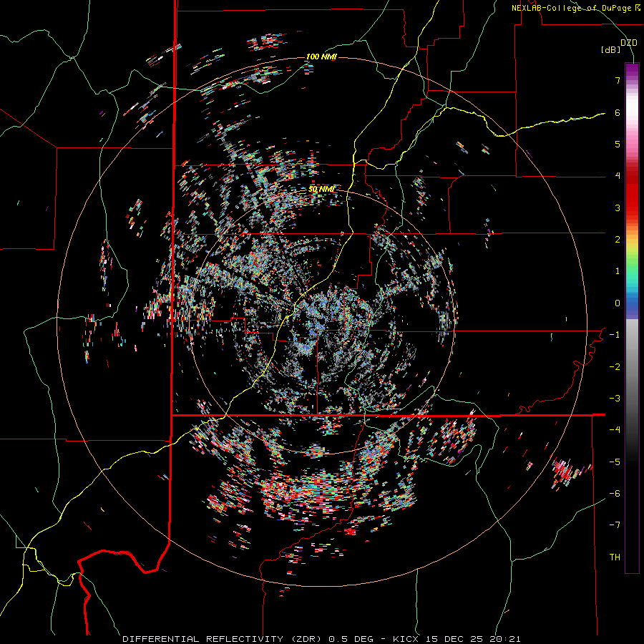Click the -1 value on the scale
This screenshot has width=644, height=644.
[x=615, y=335]
